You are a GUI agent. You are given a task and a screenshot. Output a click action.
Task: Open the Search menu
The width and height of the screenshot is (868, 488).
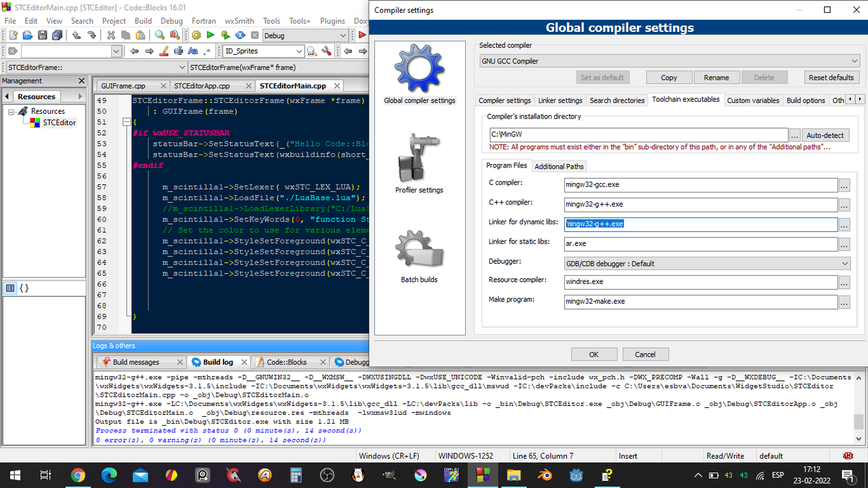pyautogui.click(x=82, y=21)
